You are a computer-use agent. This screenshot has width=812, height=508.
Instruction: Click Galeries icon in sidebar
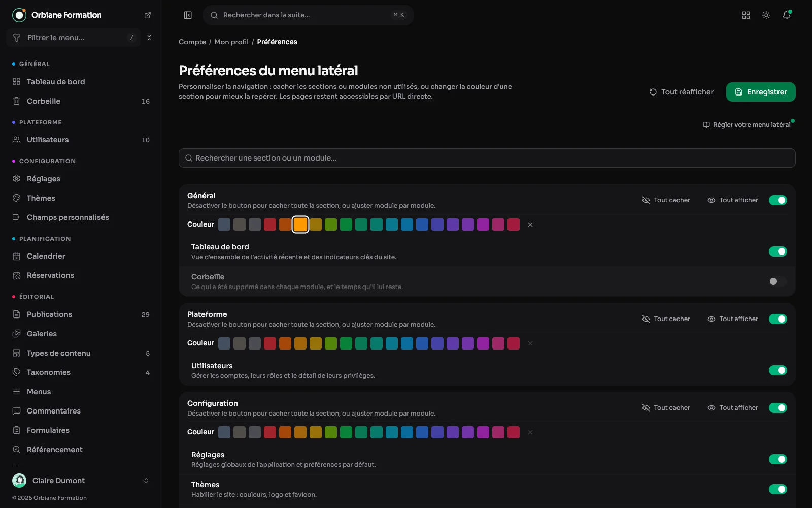17,334
